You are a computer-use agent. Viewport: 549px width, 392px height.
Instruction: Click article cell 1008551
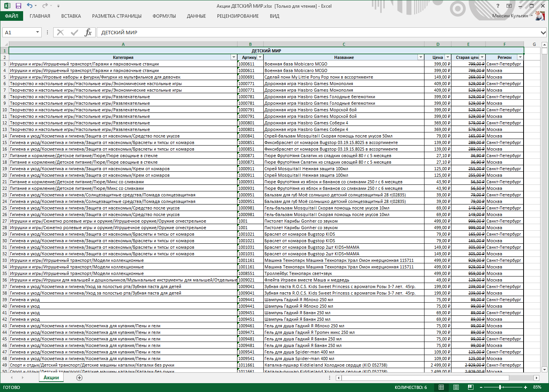coord(250,273)
